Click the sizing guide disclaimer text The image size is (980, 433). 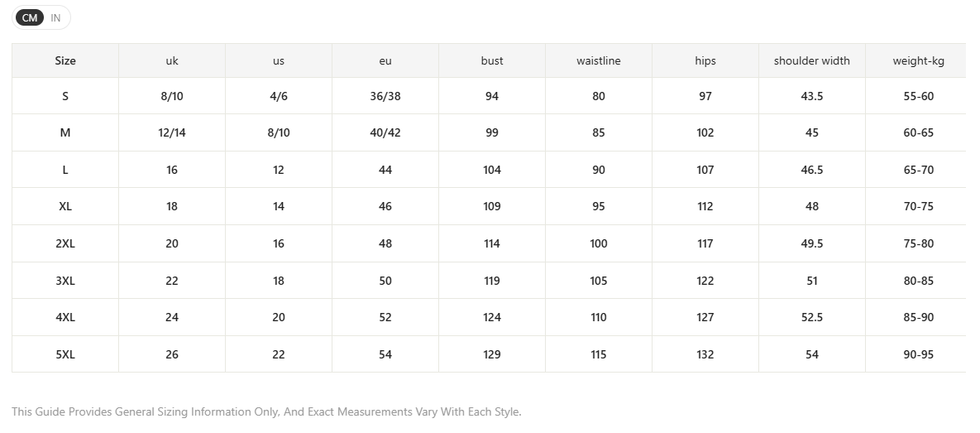pos(266,411)
